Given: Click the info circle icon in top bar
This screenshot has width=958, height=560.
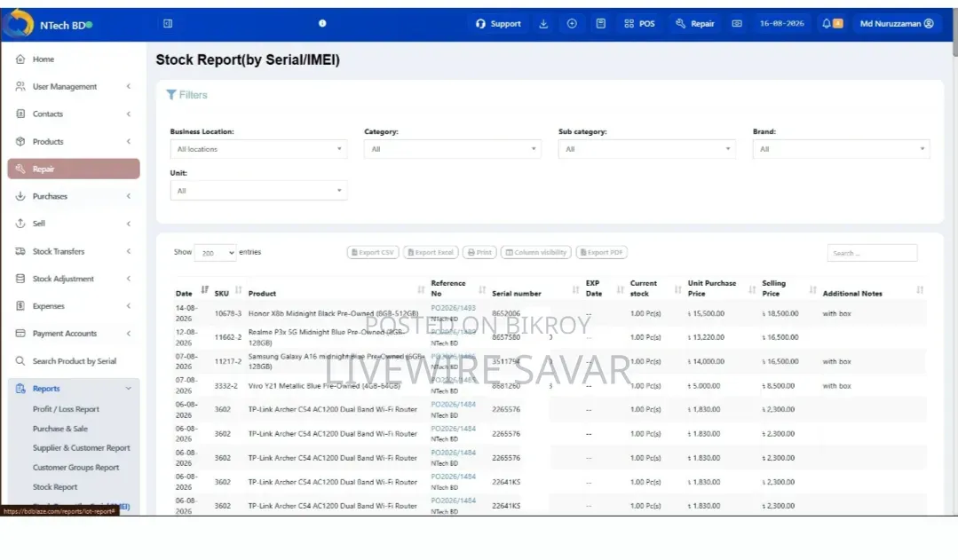Looking at the screenshot, I should coord(322,23).
